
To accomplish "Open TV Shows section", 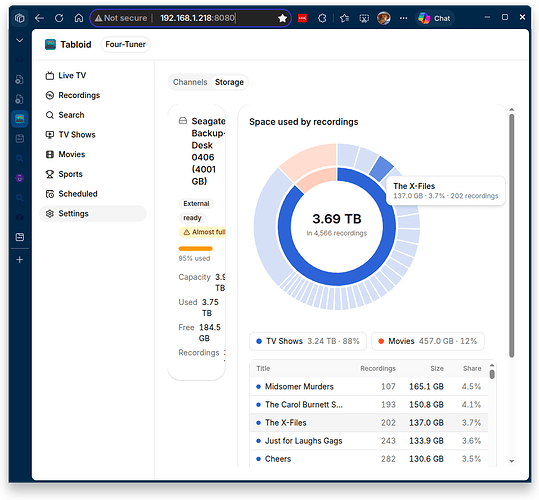I will (70, 134).
